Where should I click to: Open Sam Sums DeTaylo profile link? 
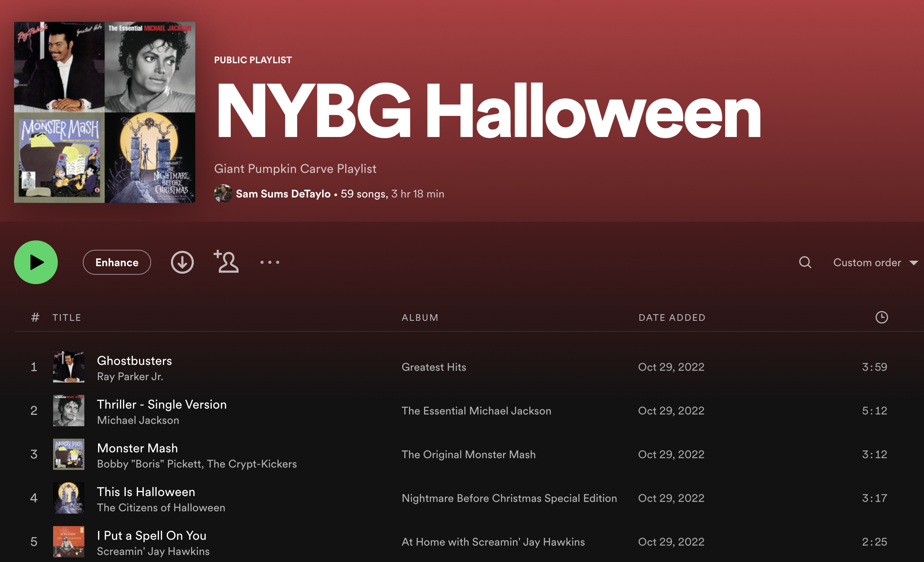[x=283, y=194]
